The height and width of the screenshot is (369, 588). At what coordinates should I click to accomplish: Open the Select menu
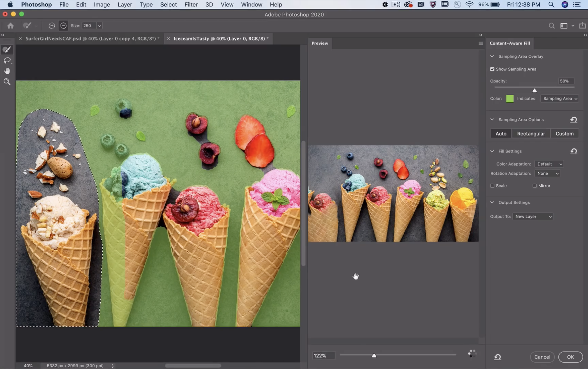pos(168,4)
